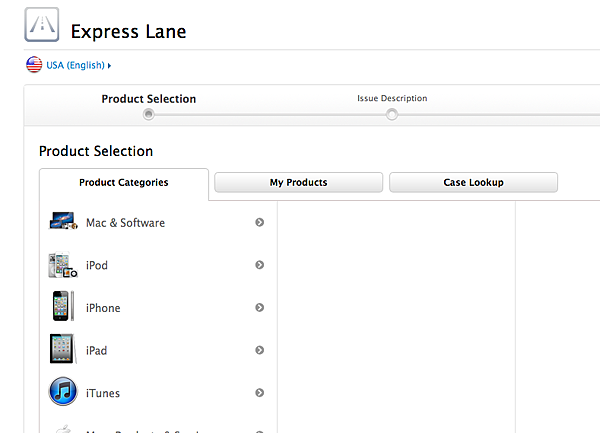Screen dimensions: 600x433
Task: Click the Product Selection step label
Action: [x=148, y=99]
